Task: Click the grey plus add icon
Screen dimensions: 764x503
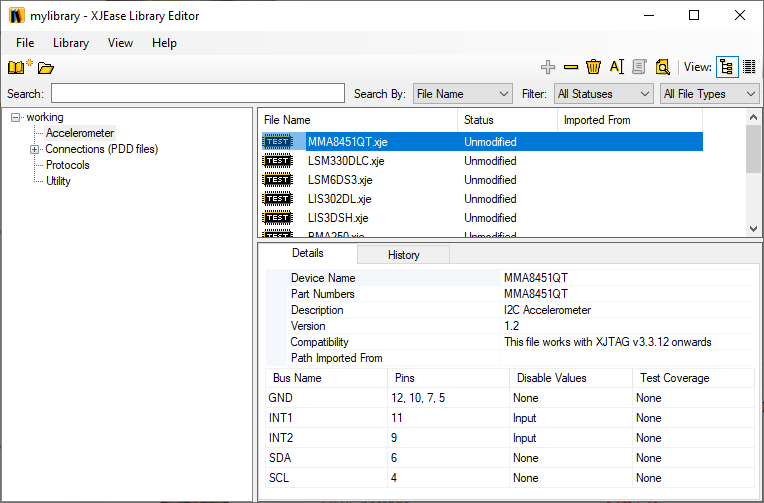Action: pyautogui.click(x=547, y=68)
